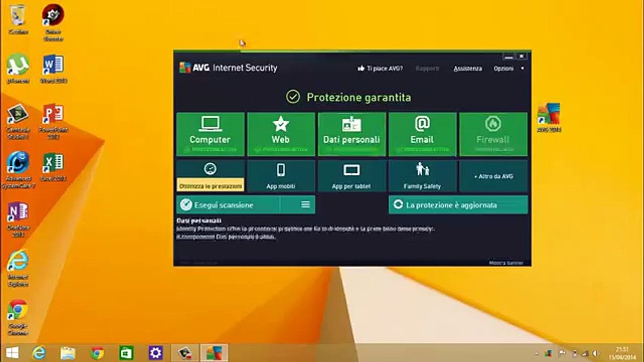Screen dimensions: 644x362
Task: Select the Excel 2013 desktop icon
Action: point(53,167)
